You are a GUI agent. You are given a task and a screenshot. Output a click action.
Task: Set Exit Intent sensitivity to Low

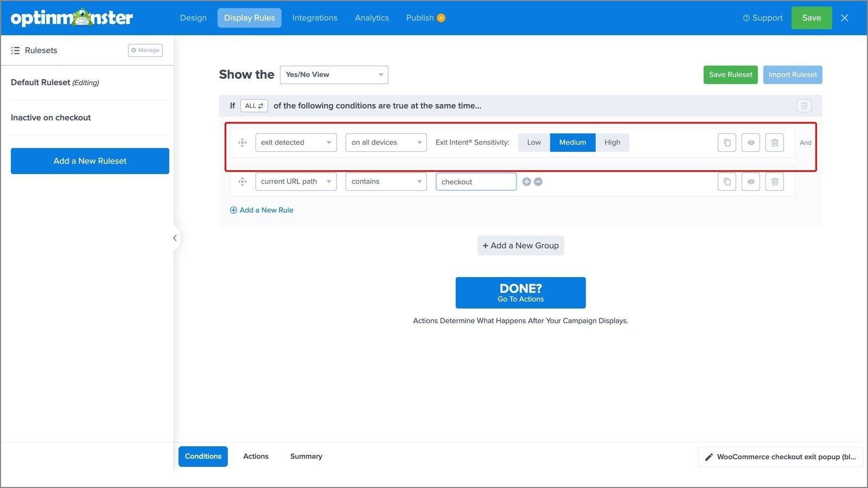click(534, 143)
